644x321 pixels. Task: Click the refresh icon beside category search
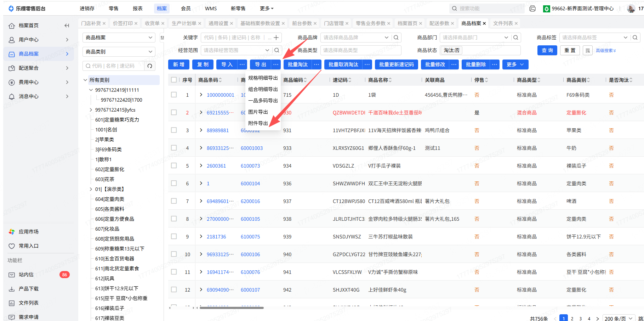coord(150,66)
